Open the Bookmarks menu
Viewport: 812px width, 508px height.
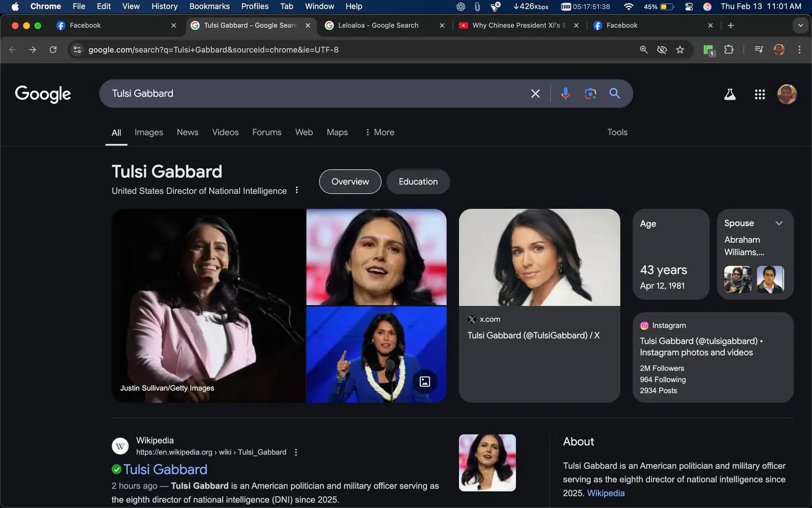pyautogui.click(x=209, y=6)
